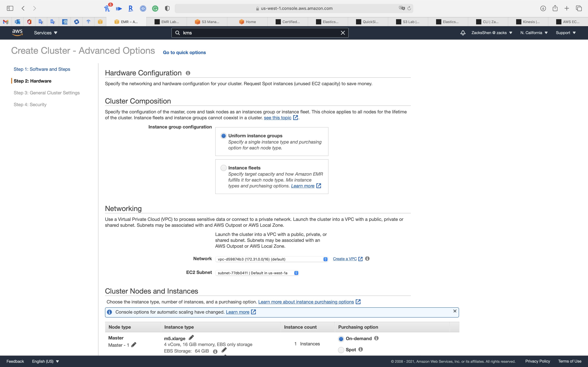Click info icon beside Create a VPC

tap(367, 259)
